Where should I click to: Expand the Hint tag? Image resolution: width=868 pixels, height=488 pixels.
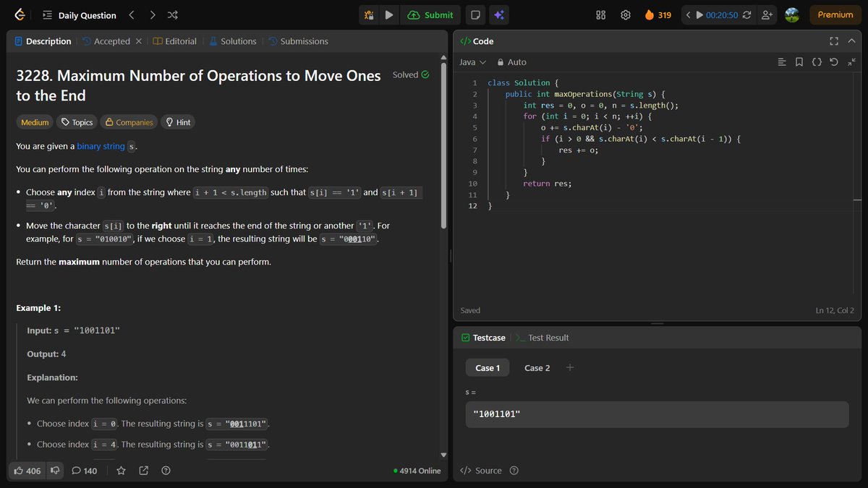click(178, 122)
